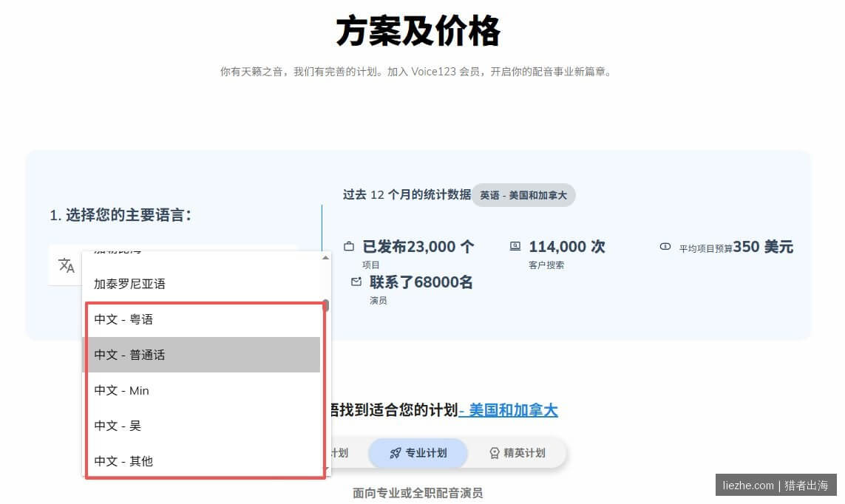Click the briefcase icon beside 已发布23,000 个
Image resolution: width=845 pixels, height=504 pixels.
click(x=349, y=247)
